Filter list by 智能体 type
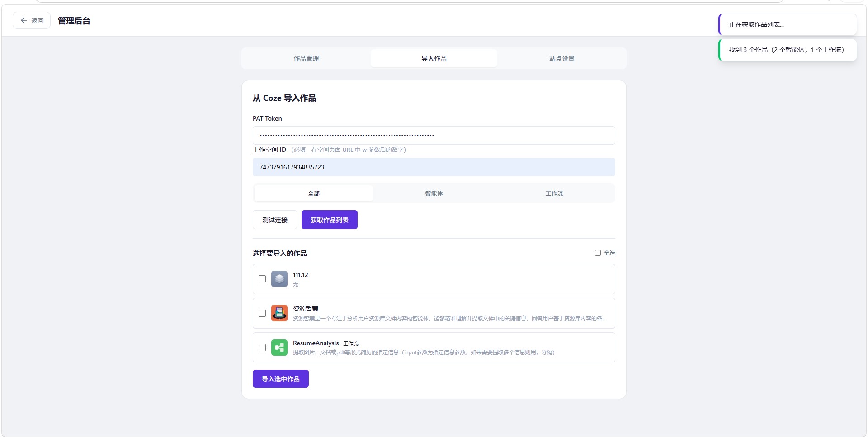Viewport: 868px width, 437px height. click(x=434, y=193)
